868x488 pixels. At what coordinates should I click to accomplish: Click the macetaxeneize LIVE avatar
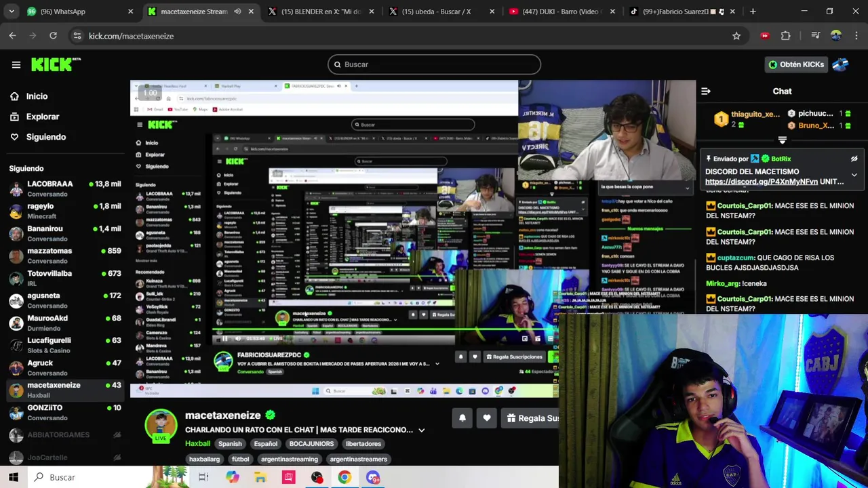(161, 426)
